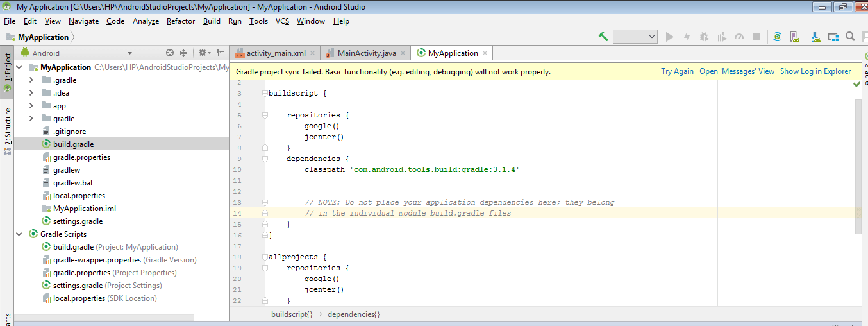This screenshot has width=868, height=326.
Task: Select the MyApplication.iml file
Action: click(85, 209)
